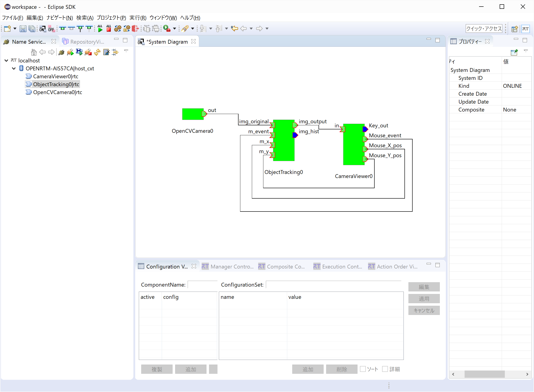Viewport: 534px width, 392px height.
Task: Open the New wizard dropdown arrow
Action: click(x=15, y=29)
